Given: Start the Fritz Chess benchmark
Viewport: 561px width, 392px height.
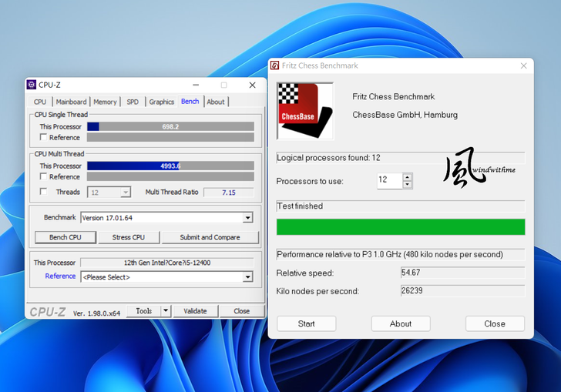Looking at the screenshot, I should pos(306,323).
